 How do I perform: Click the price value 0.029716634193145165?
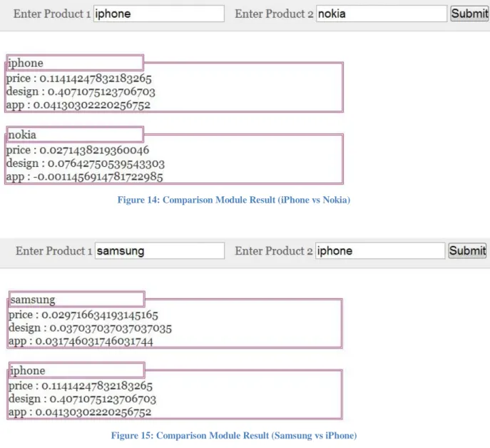point(100,315)
